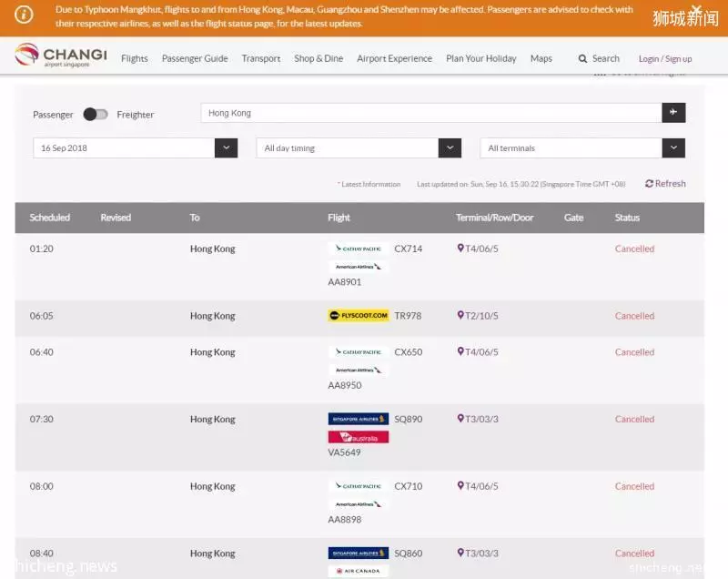Click the To column header
Image resolution: width=728 pixels, height=579 pixels.
pyautogui.click(x=195, y=218)
